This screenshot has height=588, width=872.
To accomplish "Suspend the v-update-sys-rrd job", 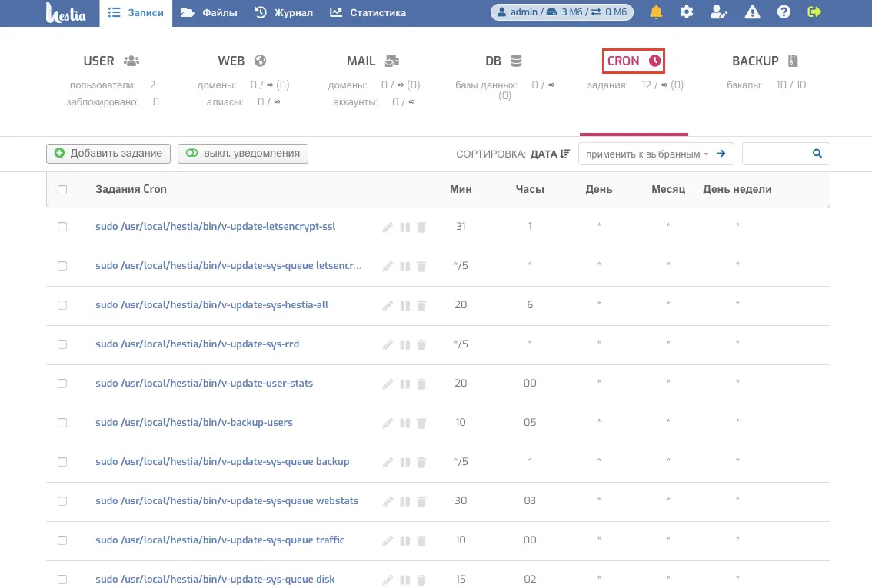I will 404,344.
